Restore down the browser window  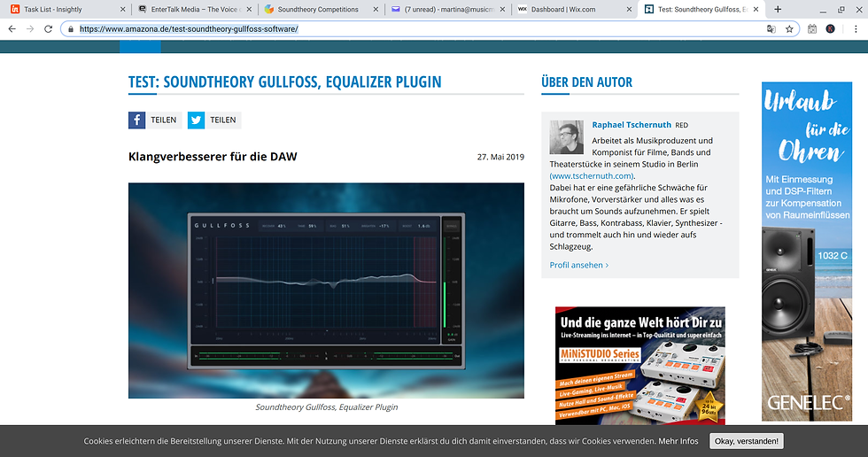click(x=841, y=10)
